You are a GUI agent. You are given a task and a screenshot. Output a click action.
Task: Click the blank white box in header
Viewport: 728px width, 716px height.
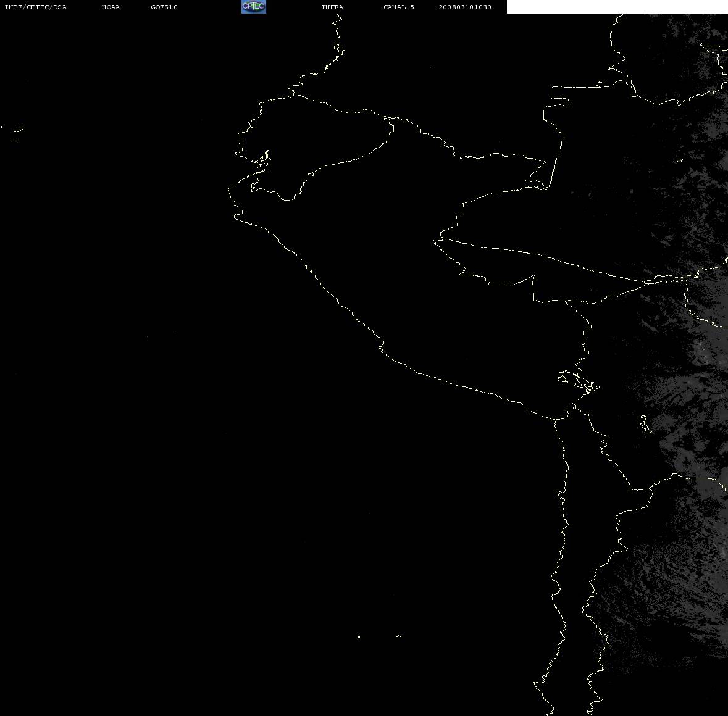point(617,7)
